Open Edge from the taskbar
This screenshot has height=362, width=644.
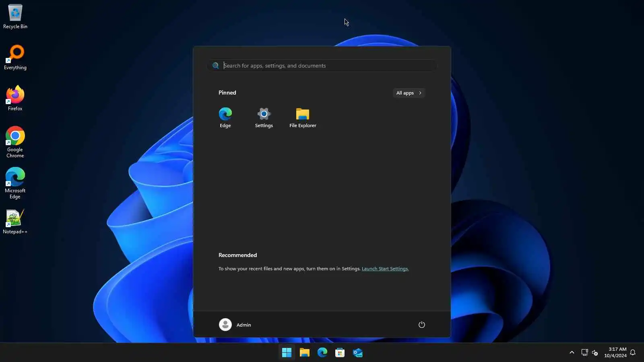(322, 353)
